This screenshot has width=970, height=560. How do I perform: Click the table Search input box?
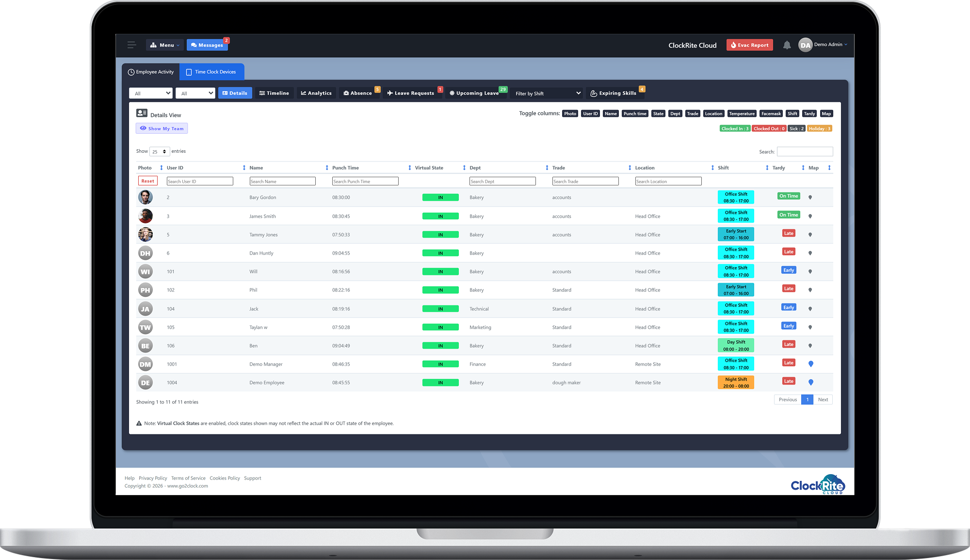(x=805, y=152)
